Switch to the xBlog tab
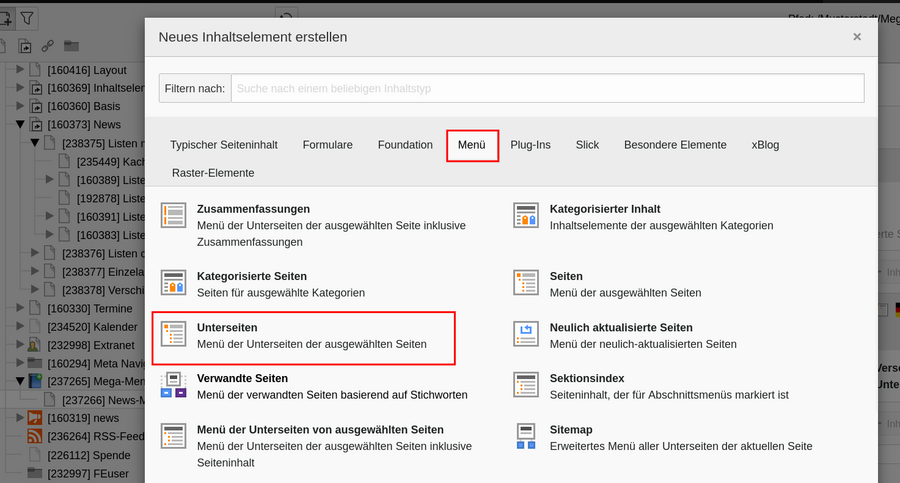The width and height of the screenshot is (900, 483). coord(765,145)
